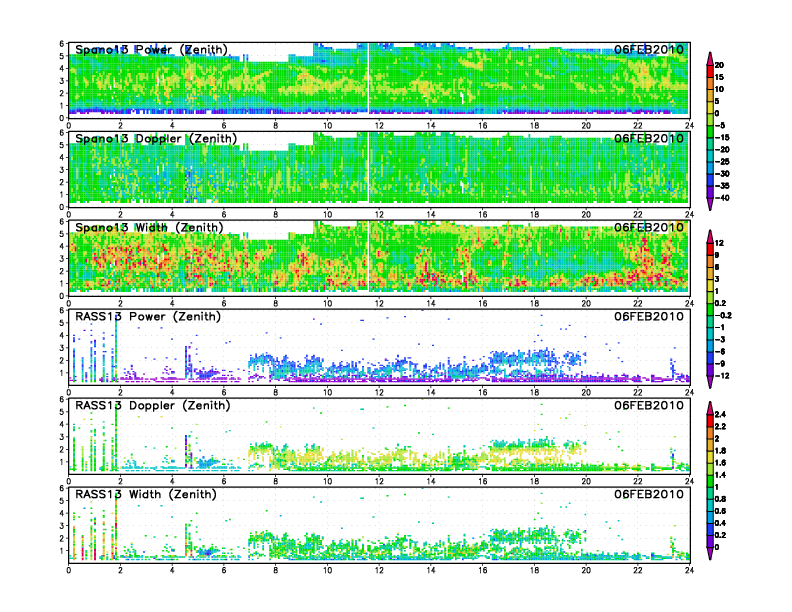Click the 06FEB2010 date in the RASS13 Power panel
The image size is (792, 612).
(x=649, y=316)
